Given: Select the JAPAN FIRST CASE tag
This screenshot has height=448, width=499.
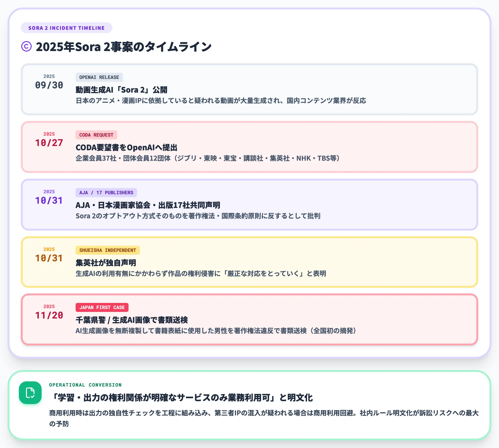Looking at the screenshot, I should tap(102, 307).
